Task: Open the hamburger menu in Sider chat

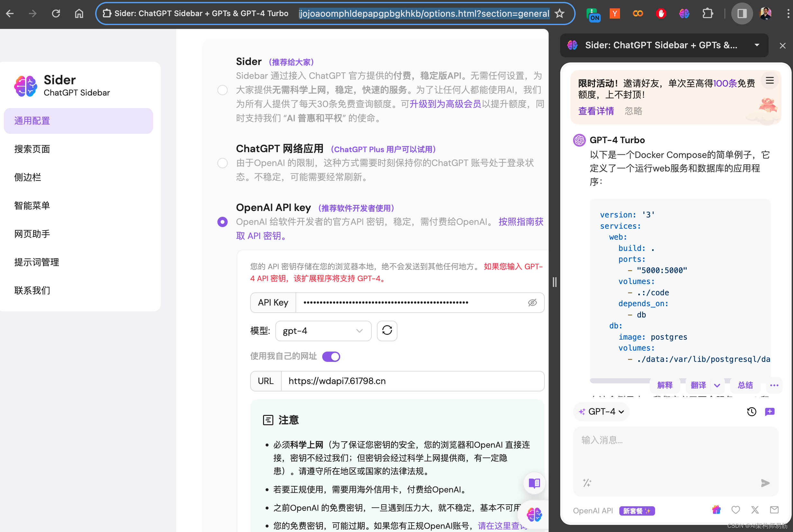Action: pos(770,80)
